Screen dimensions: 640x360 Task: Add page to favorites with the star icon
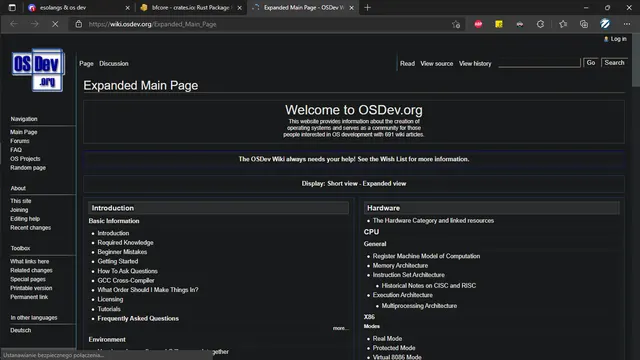point(456,24)
